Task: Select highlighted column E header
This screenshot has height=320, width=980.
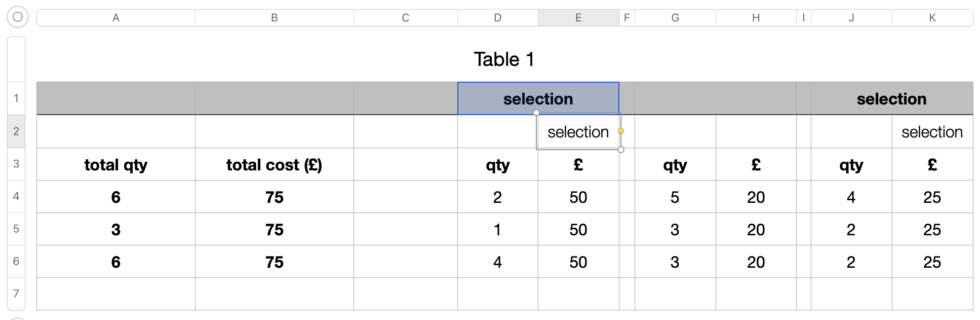Action: (x=578, y=18)
